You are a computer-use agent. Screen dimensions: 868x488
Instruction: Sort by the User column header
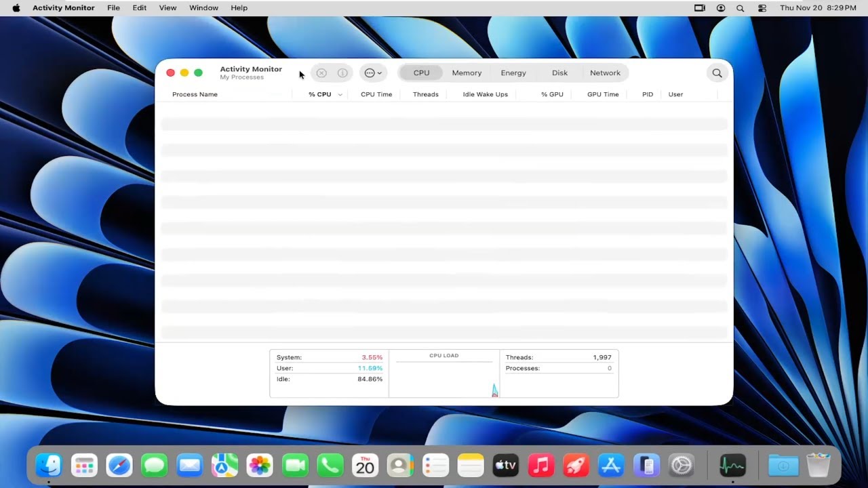pyautogui.click(x=675, y=94)
